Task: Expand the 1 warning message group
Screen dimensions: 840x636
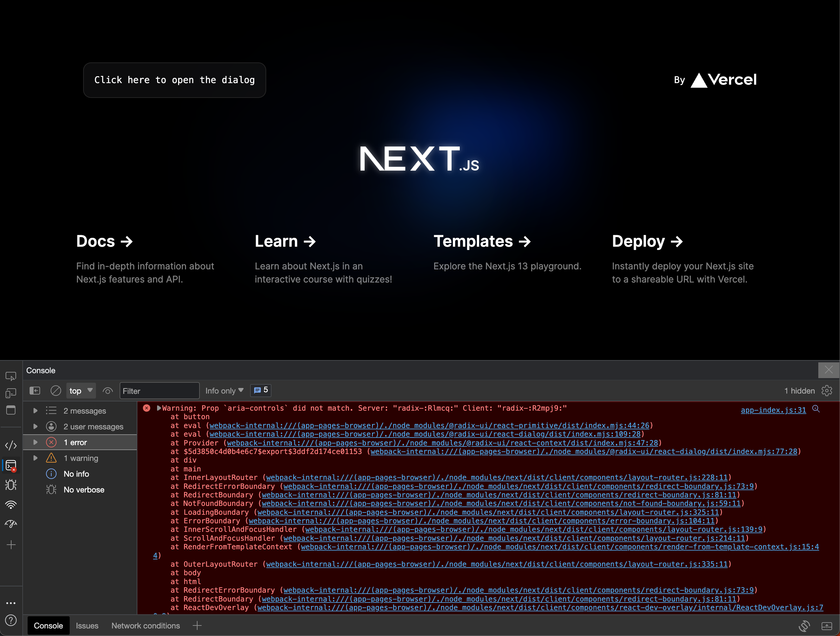Action: [36, 458]
